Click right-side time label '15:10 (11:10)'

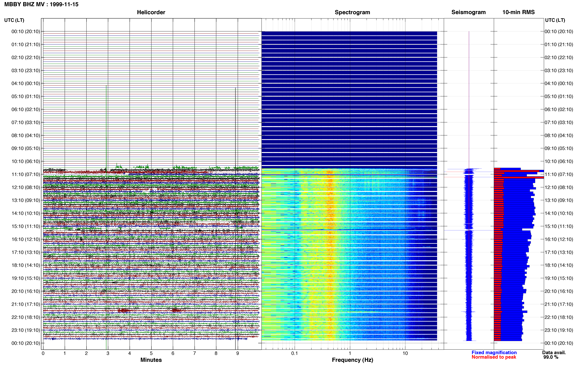point(559,226)
